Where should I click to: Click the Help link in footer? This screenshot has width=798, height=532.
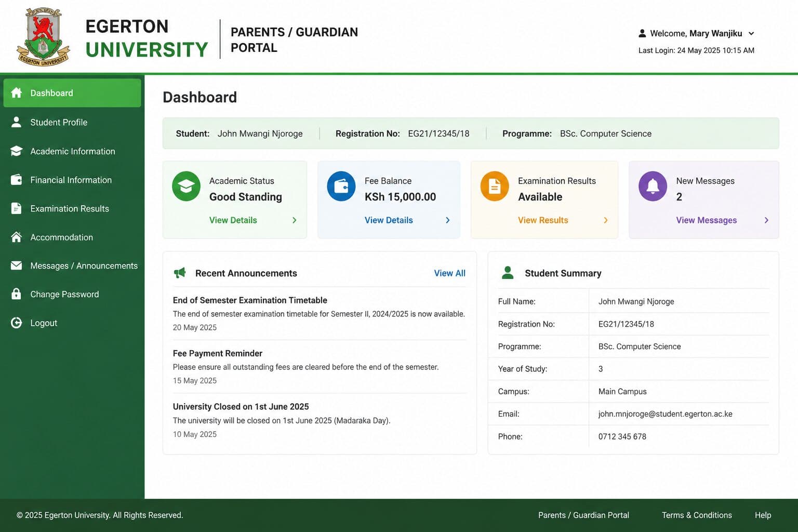pos(763,515)
